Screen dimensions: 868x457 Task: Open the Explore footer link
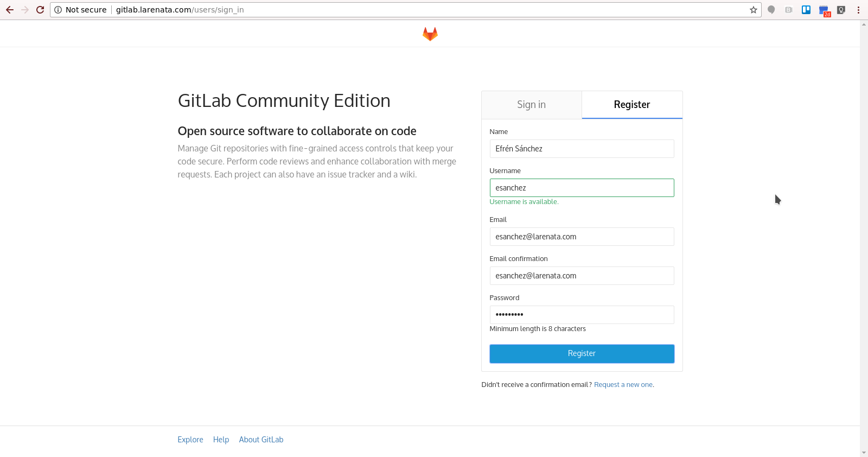(x=190, y=440)
